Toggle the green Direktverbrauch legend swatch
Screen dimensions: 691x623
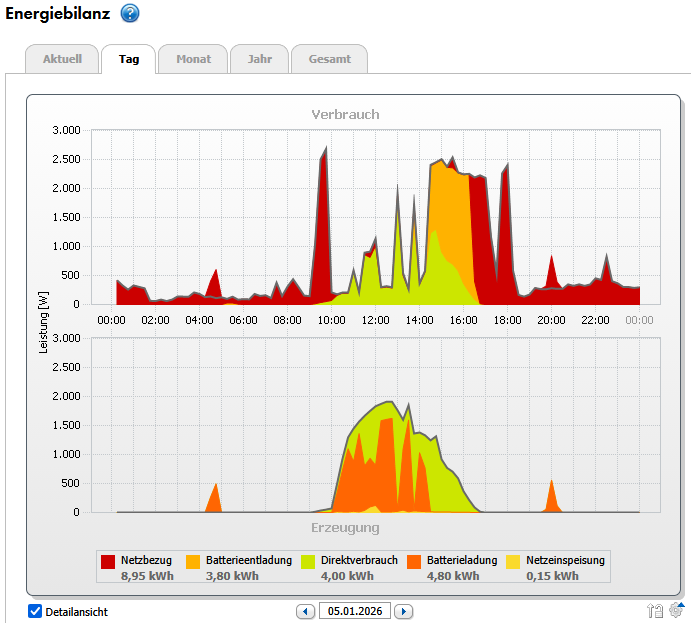tap(308, 562)
